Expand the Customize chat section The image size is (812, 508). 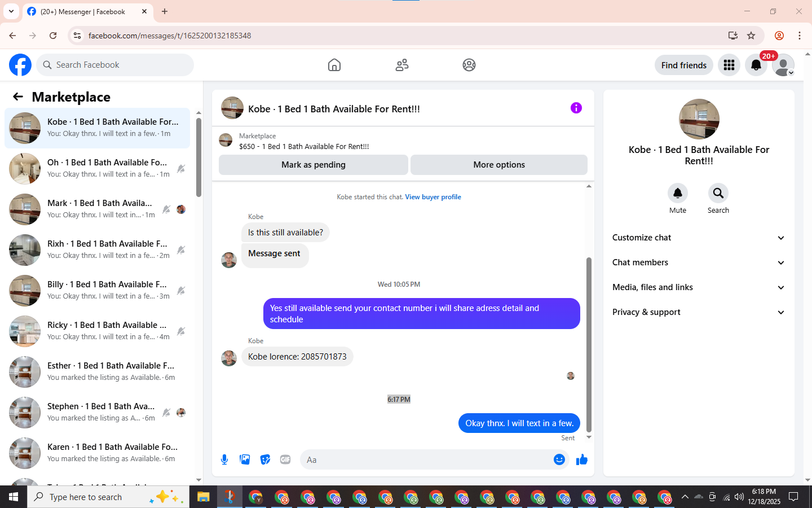pyautogui.click(x=699, y=238)
